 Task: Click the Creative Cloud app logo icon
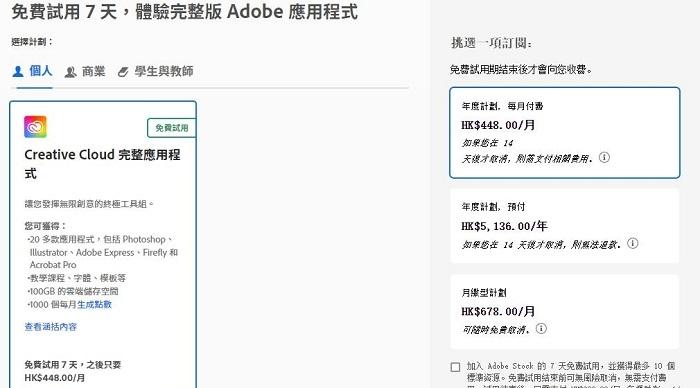(35, 127)
